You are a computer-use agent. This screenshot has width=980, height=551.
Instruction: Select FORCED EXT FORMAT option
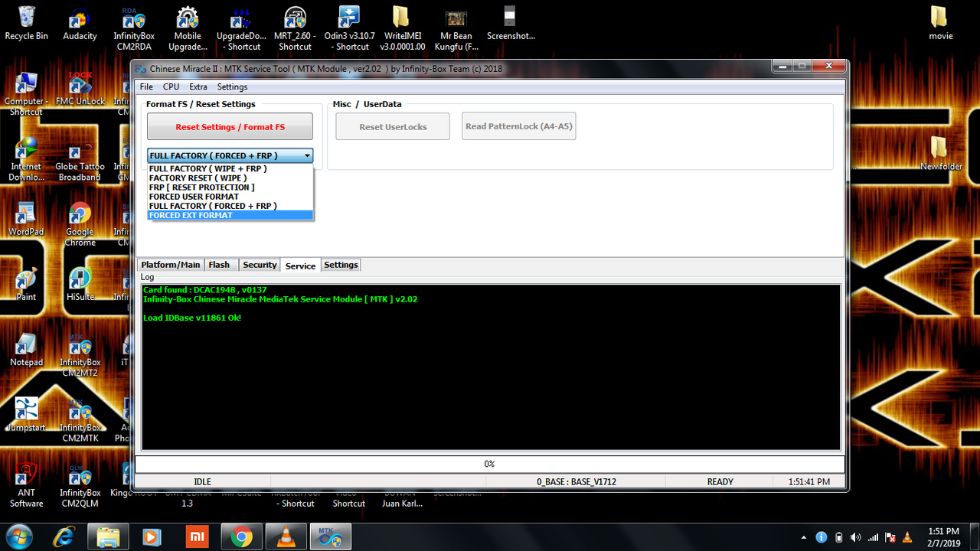[x=230, y=215]
